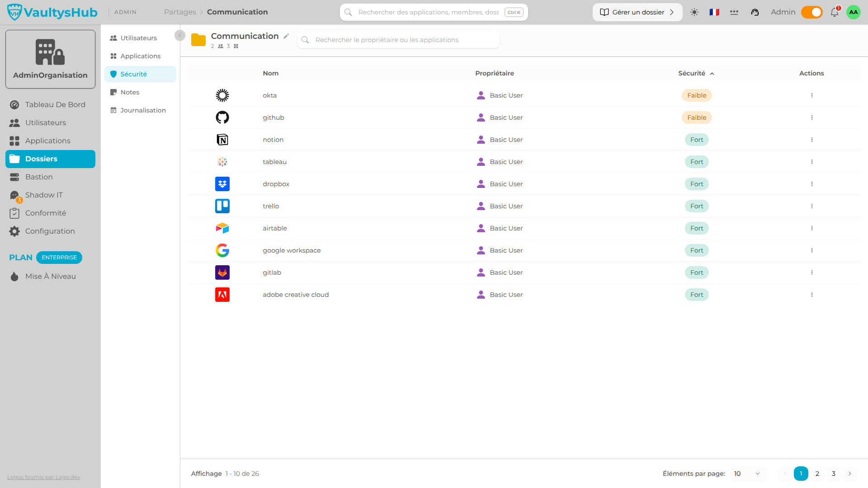Open Shadow IT in sidebar
The image size is (868, 488).
tap(50, 195)
